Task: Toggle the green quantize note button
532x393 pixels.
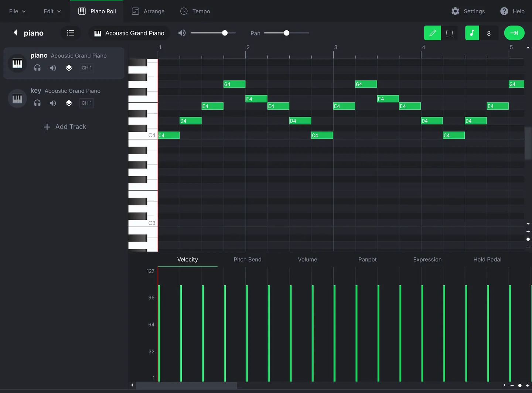Action: pyautogui.click(x=472, y=33)
